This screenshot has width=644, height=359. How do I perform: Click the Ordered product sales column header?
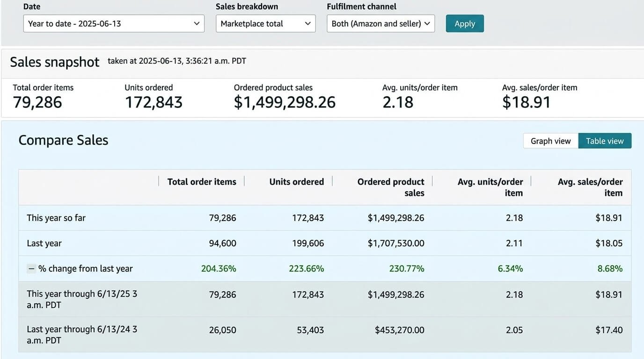pyautogui.click(x=391, y=187)
